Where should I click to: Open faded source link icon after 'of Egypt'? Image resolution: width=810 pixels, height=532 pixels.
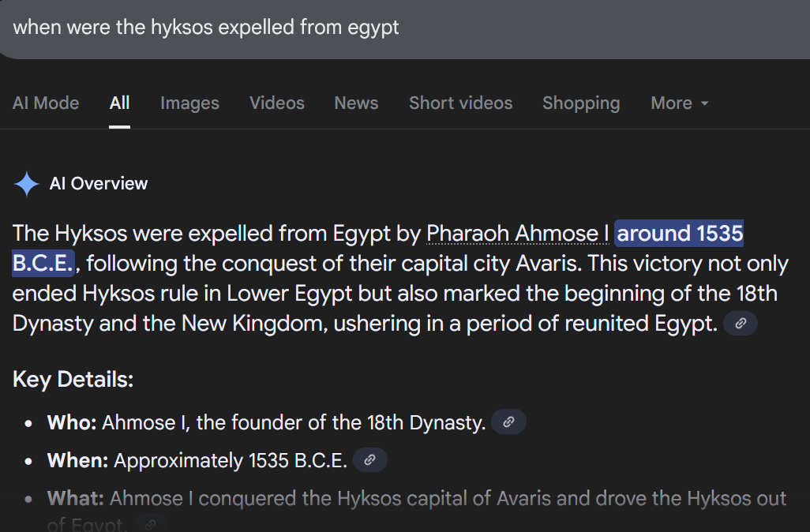[x=150, y=524]
